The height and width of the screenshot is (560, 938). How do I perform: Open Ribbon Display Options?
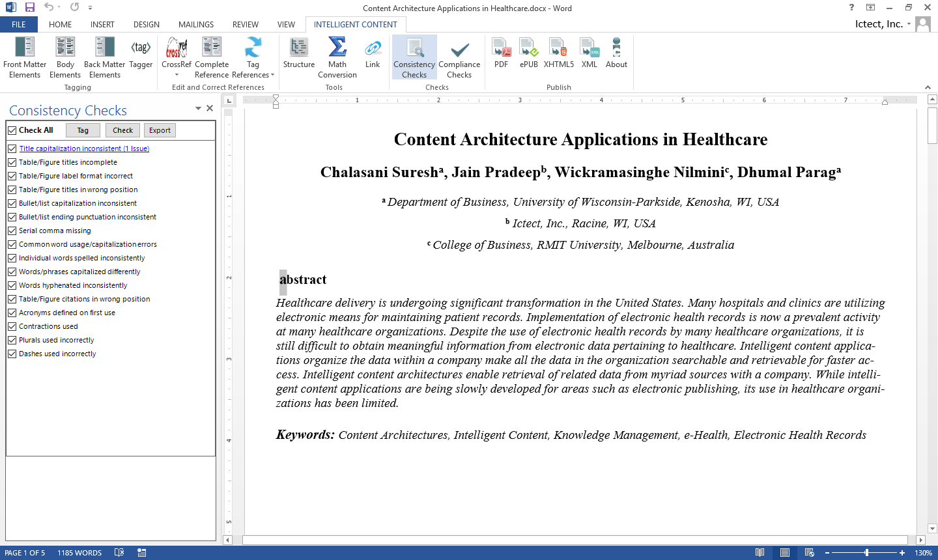(x=870, y=7)
